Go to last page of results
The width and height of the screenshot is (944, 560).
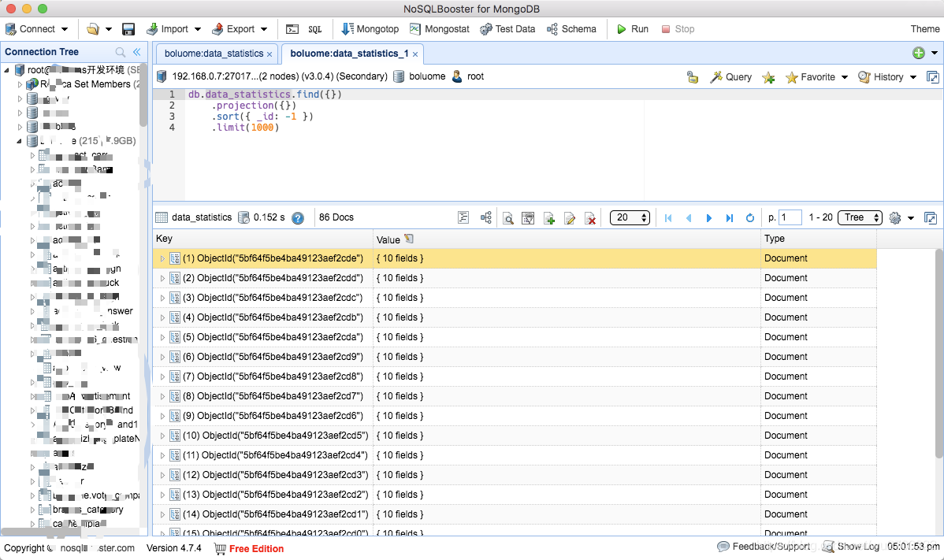(x=730, y=217)
